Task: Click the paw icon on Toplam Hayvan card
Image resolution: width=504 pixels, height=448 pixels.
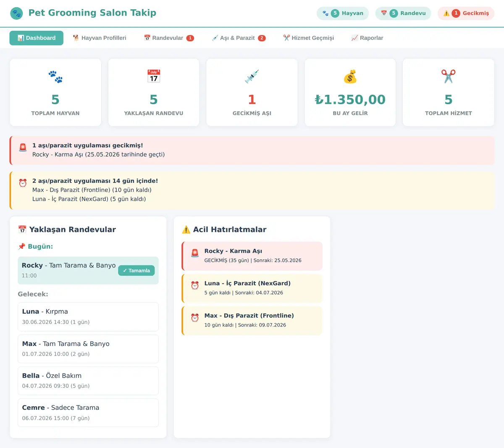Action: [x=55, y=76]
